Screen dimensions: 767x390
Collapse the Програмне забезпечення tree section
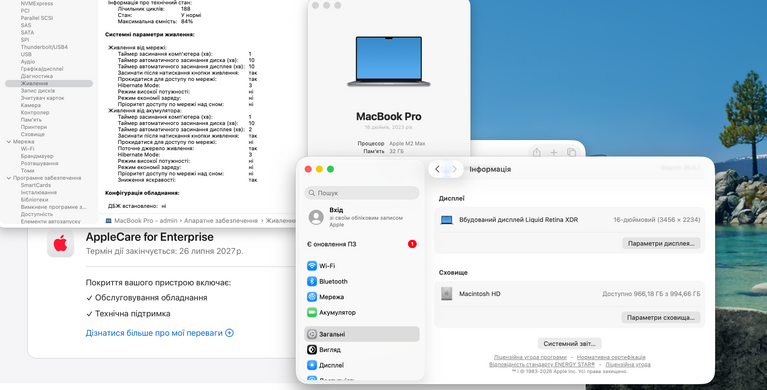pyautogui.click(x=9, y=178)
